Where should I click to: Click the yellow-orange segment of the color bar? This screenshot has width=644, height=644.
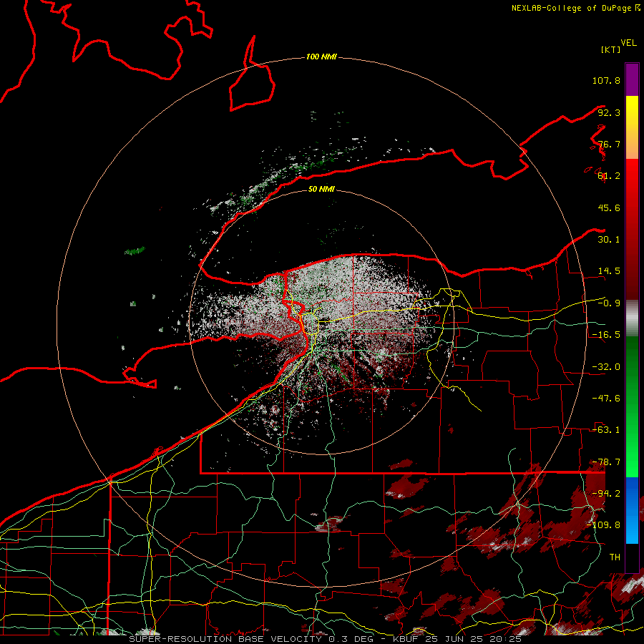coord(632,127)
